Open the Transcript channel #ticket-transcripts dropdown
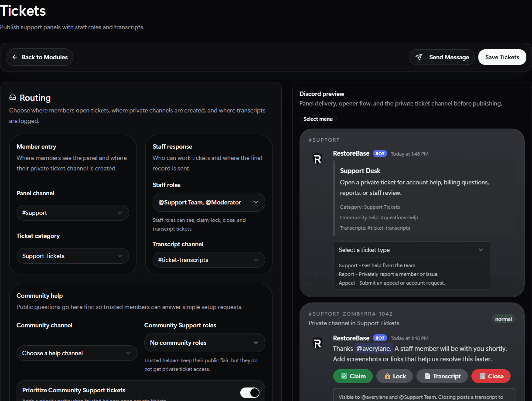This screenshot has width=532, height=401. tap(209, 260)
